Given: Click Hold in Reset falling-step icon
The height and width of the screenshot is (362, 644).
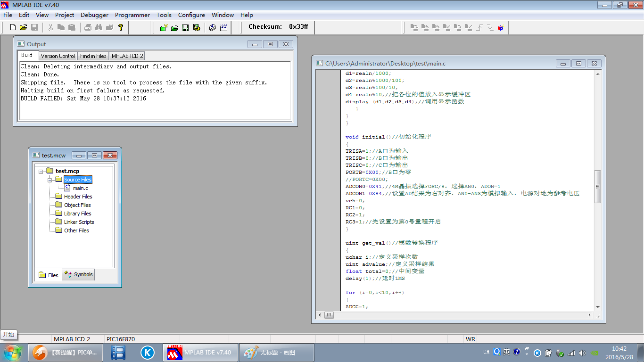Looking at the screenshot, I should [490, 27].
